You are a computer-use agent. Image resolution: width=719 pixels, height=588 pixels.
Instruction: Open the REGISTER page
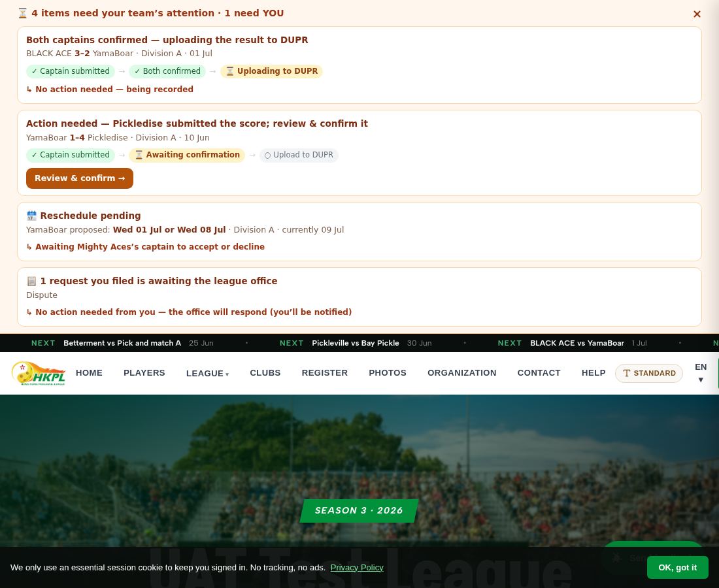[x=325, y=373]
